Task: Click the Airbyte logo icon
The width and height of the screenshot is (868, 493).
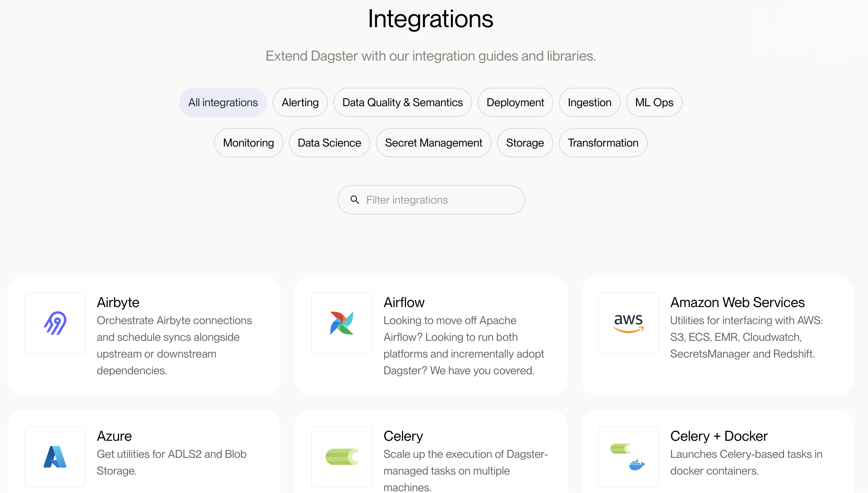Action: tap(55, 323)
